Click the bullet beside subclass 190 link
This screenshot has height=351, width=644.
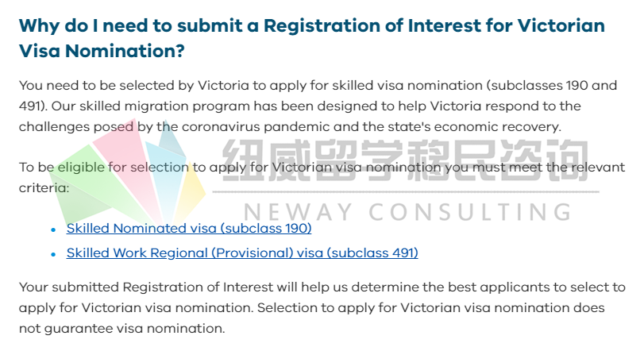(x=53, y=229)
